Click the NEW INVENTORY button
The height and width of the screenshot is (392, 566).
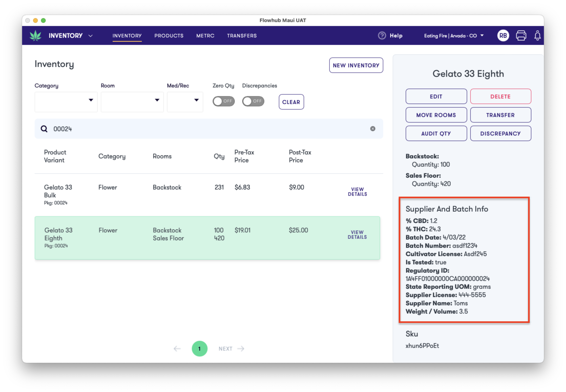[x=356, y=65]
